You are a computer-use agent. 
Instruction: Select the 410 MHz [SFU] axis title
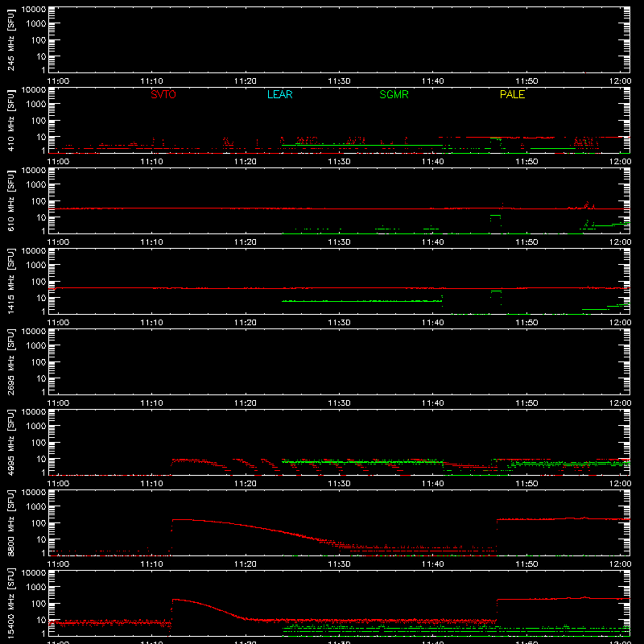11,120
